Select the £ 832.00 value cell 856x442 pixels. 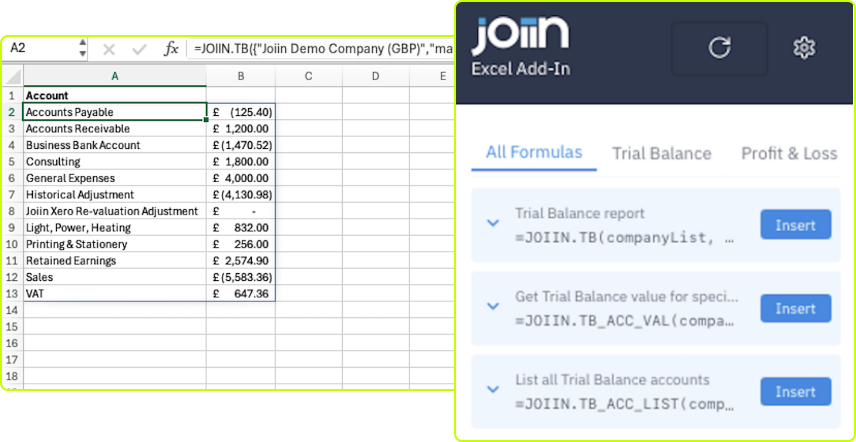[x=241, y=228]
